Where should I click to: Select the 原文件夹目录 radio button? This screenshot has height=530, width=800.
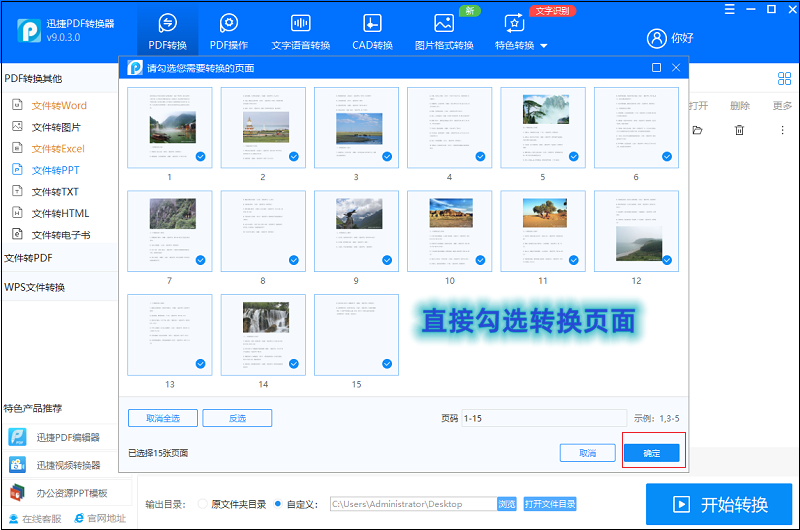coord(204,504)
